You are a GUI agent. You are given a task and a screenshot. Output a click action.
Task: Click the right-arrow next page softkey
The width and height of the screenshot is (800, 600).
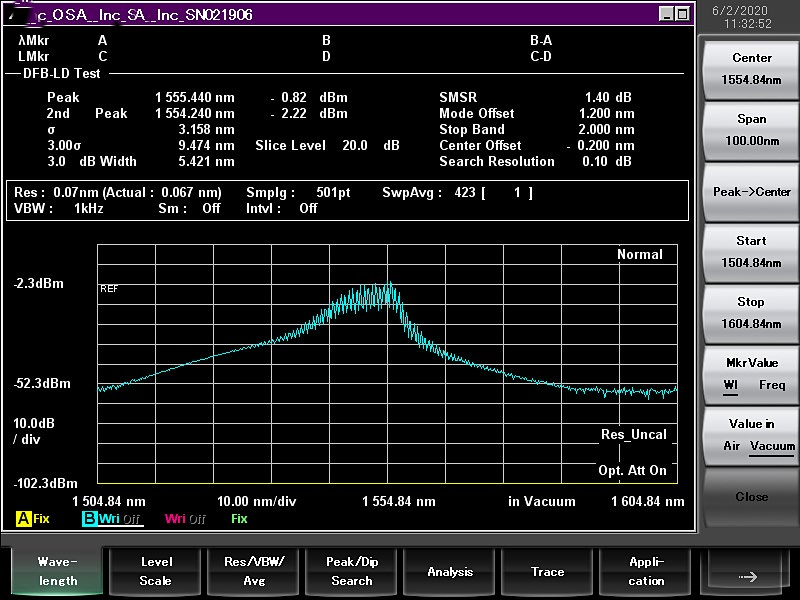coord(746,577)
